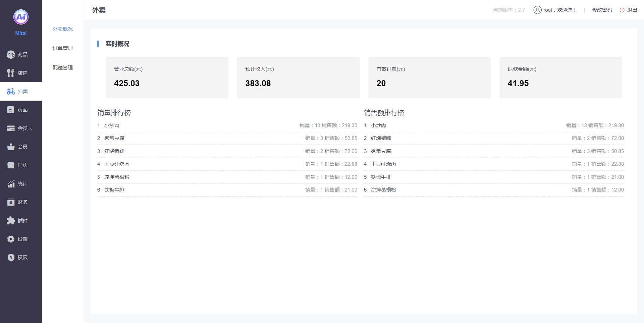644x323 pixels.
Task: Click the 门店 store icon
Action: click(x=11, y=165)
